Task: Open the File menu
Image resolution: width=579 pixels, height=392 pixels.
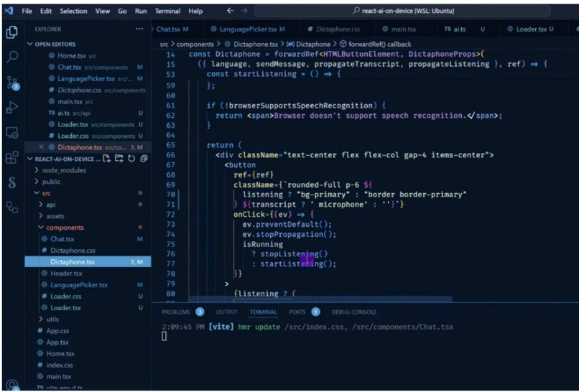Action: click(x=27, y=11)
